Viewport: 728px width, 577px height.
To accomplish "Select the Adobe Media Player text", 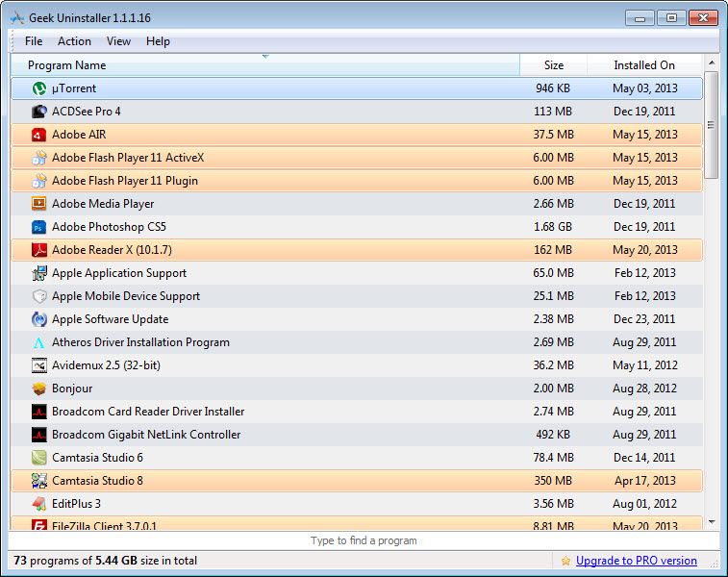I will point(103,204).
